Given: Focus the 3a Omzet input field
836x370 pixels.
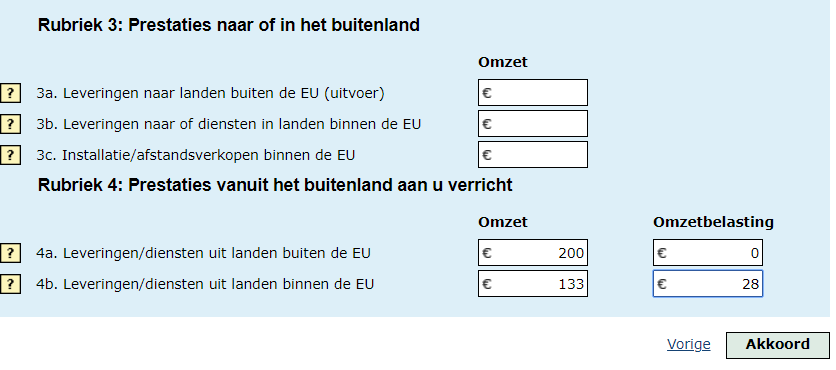Looking at the screenshot, I should click(x=533, y=93).
